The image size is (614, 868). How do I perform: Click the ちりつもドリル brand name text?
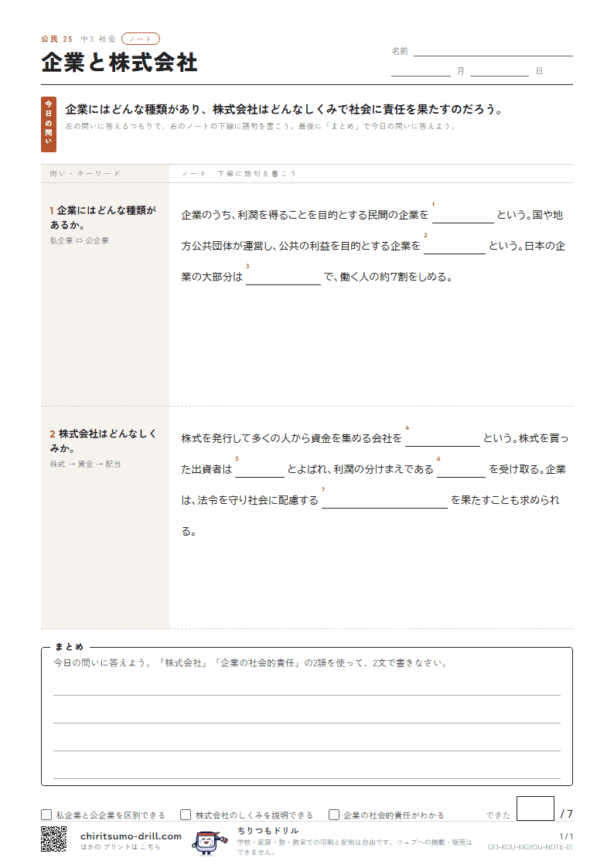click(x=268, y=830)
